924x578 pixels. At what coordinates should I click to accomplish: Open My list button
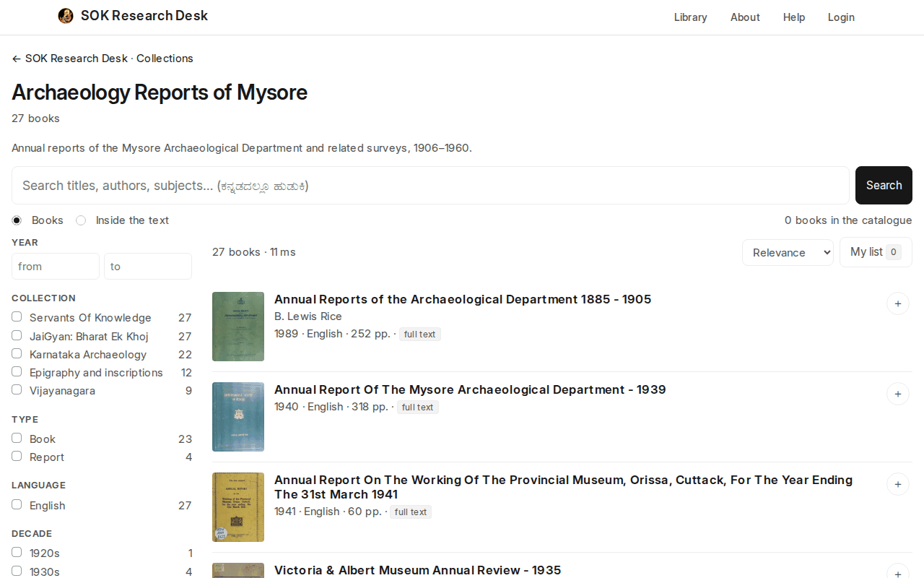(876, 252)
